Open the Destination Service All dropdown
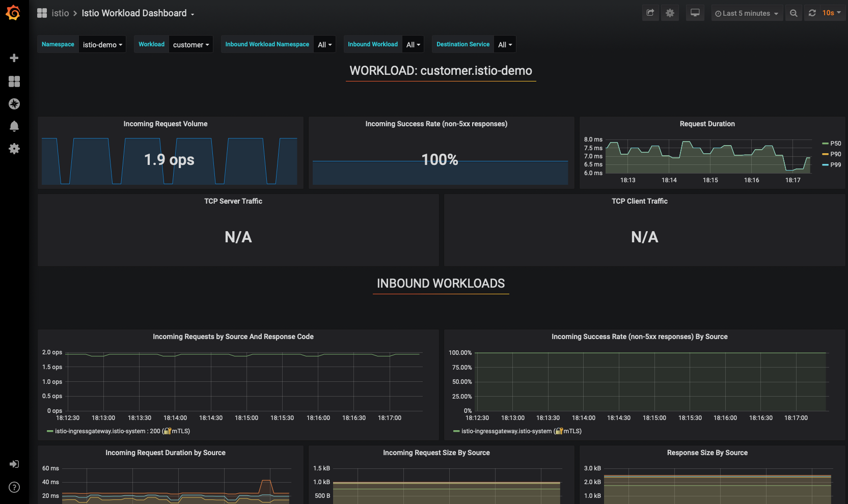848x504 pixels. [x=505, y=44]
